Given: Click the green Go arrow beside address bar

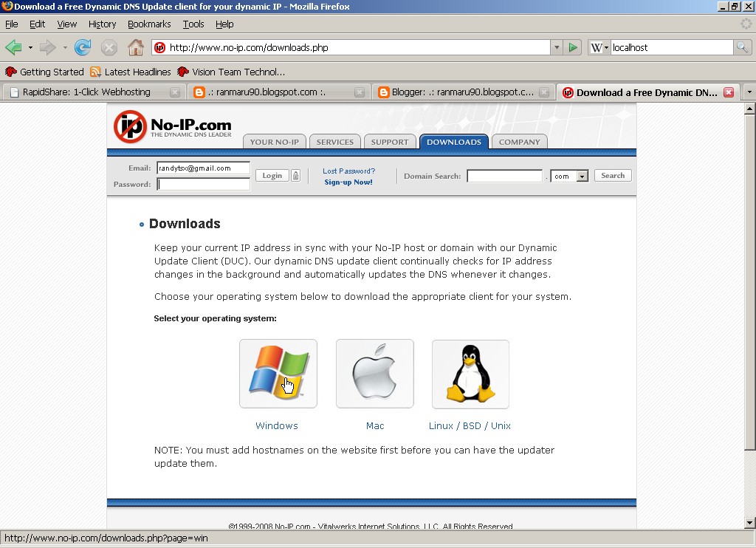Looking at the screenshot, I should tap(572, 47).
